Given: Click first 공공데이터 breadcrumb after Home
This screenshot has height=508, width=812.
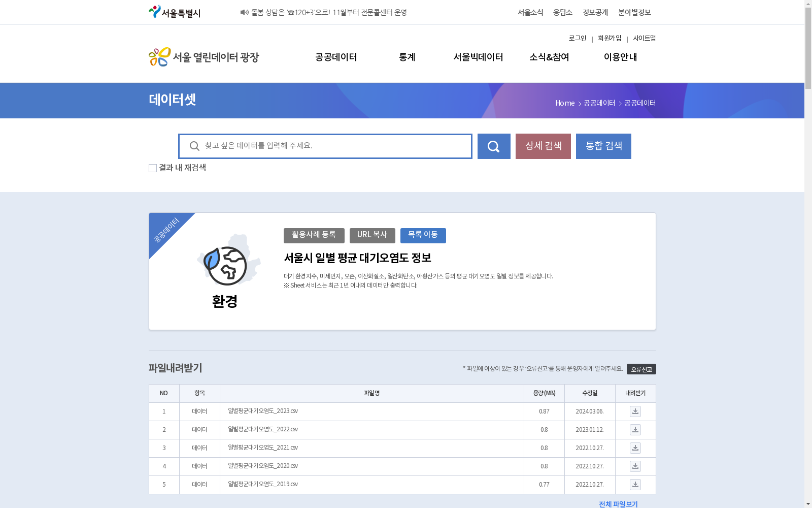Looking at the screenshot, I should (599, 103).
